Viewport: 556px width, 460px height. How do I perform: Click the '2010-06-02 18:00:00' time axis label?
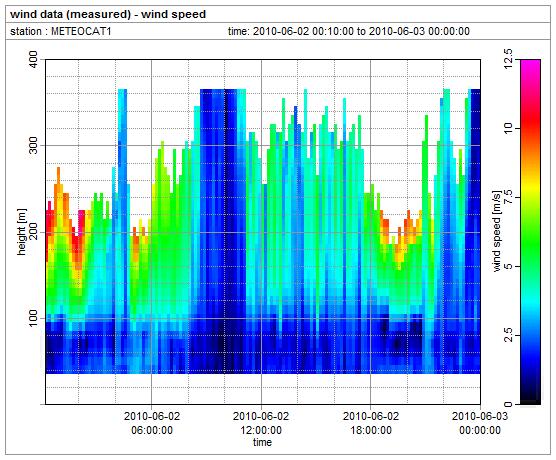tap(371, 423)
